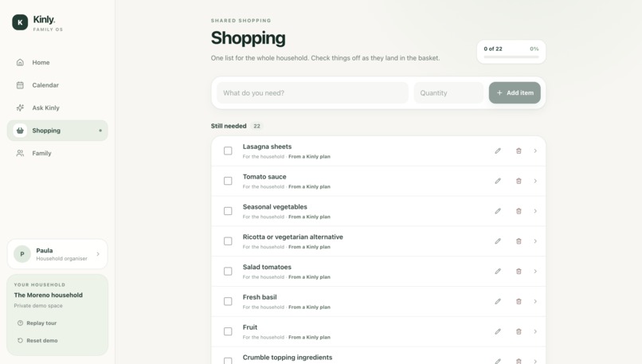Viewport: 642px width, 364px height.
Task: Delete Seasonal vegetables with trash icon
Action: pos(519,211)
